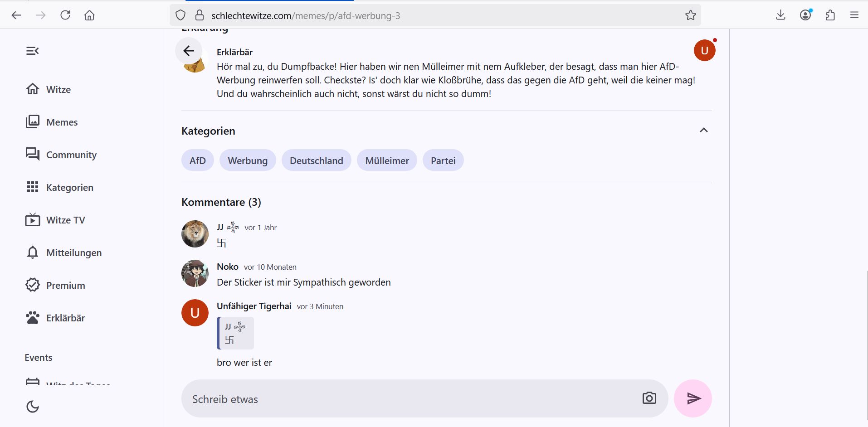Open browser downloads icon
Screen dimensions: 868x427
tap(780, 15)
